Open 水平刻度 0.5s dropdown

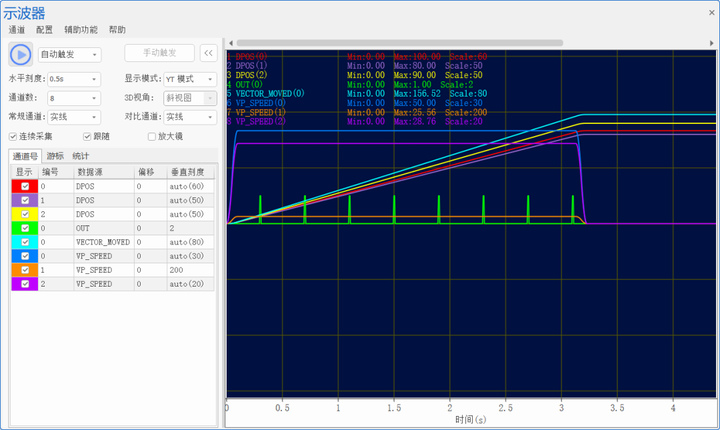click(x=74, y=79)
